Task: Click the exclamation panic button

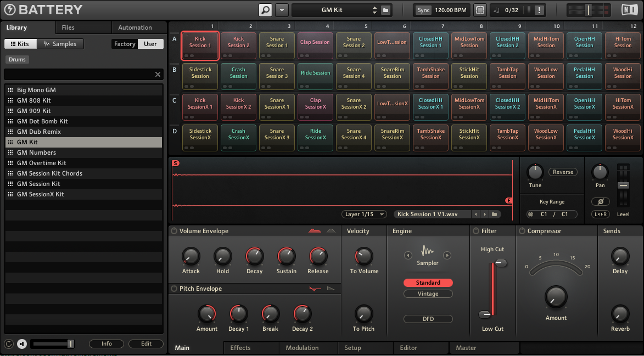Action: [x=539, y=10]
